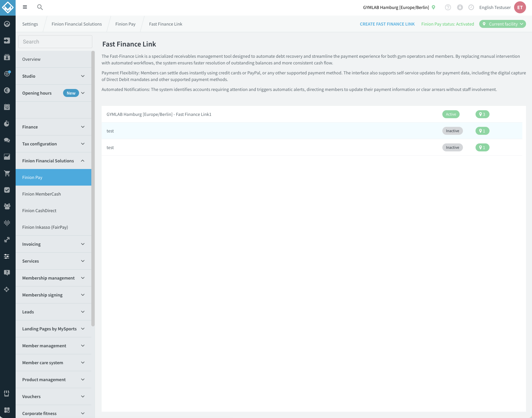
Task: Expand the Studio section
Action: [x=53, y=76]
